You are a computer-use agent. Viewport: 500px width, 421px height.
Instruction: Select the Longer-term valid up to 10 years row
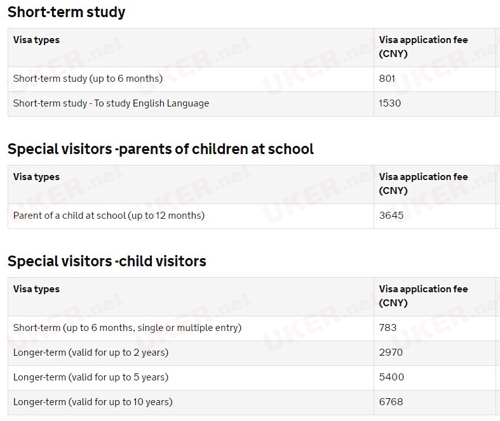[x=253, y=402]
